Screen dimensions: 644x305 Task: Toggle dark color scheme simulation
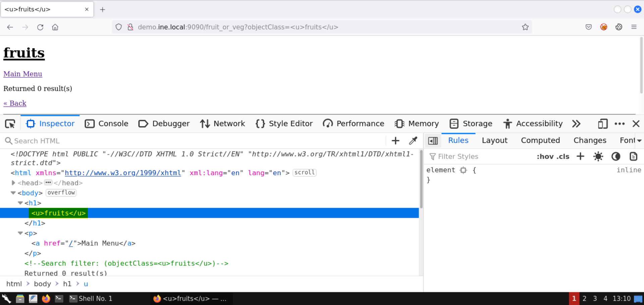(x=615, y=157)
